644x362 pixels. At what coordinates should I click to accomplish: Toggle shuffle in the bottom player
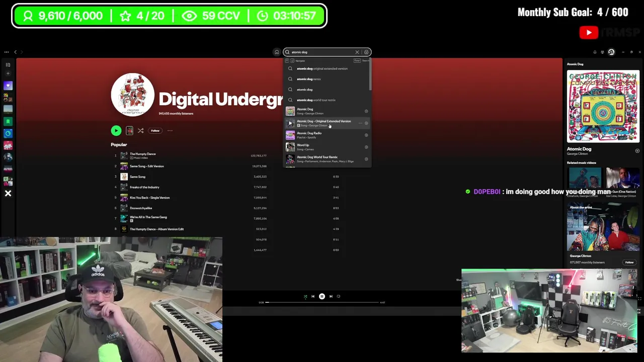pyautogui.click(x=305, y=297)
